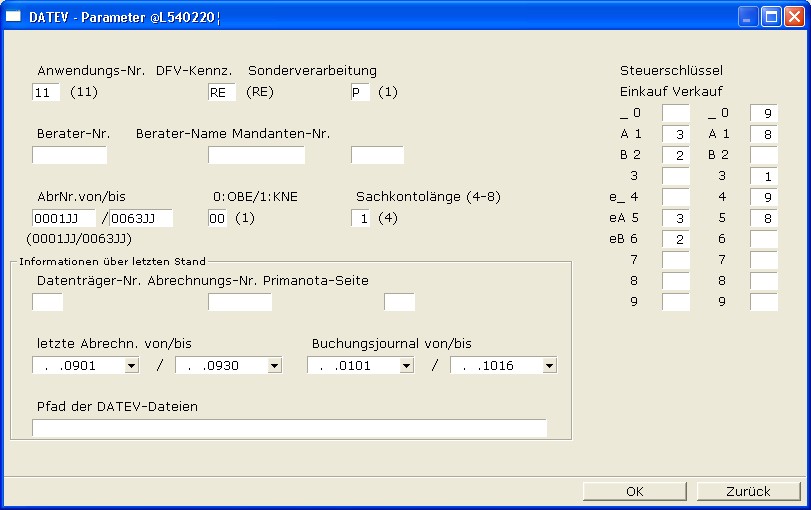
Task: Click the Anwendungs-Nr. field containing 11
Action: click(x=46, y=93)
